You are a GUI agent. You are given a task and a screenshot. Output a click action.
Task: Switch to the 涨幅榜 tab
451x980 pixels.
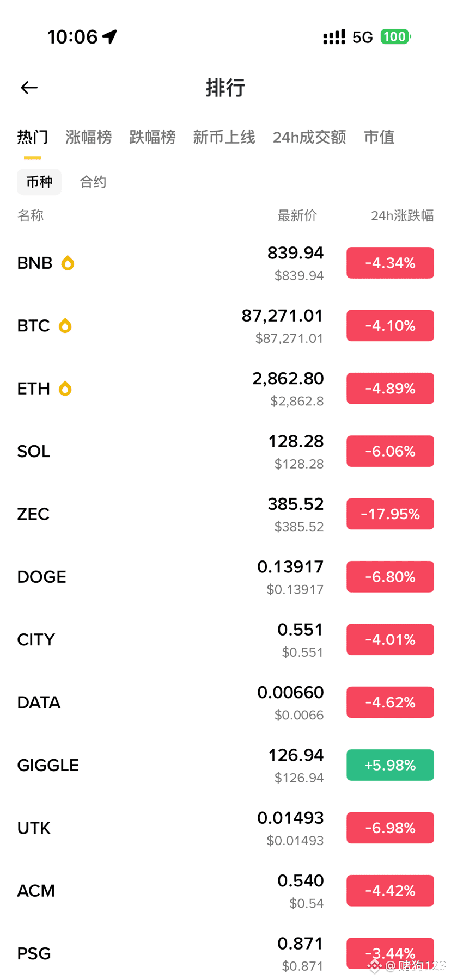(x=88, y=137)
